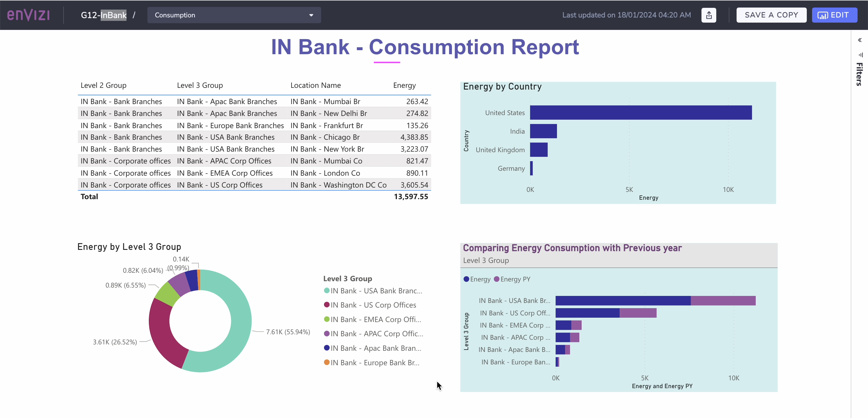Collapse the side pane with double-chevron icon
The width and height of the screenshot is (868, 418).
(860, 40)
